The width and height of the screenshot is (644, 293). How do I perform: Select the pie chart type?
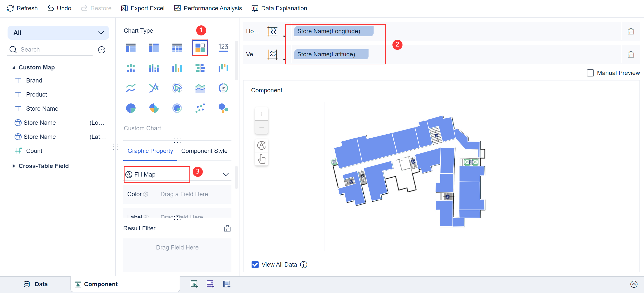tap(131, 108)
